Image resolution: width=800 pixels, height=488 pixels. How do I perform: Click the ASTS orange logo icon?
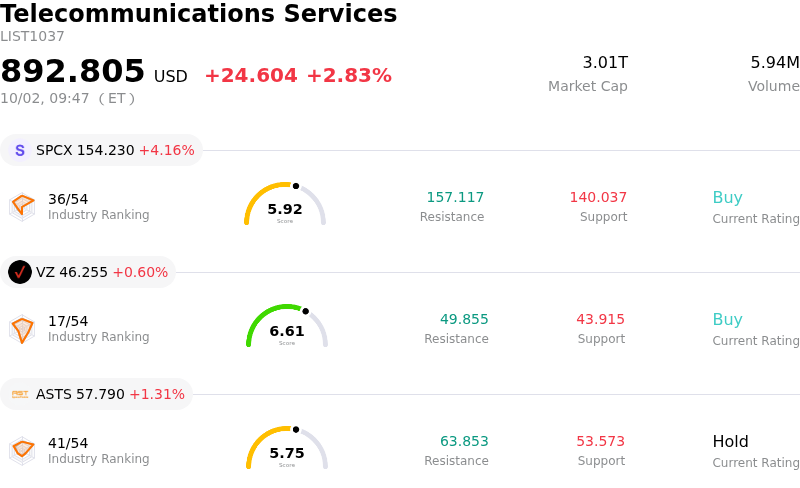[x=20, y=394]
